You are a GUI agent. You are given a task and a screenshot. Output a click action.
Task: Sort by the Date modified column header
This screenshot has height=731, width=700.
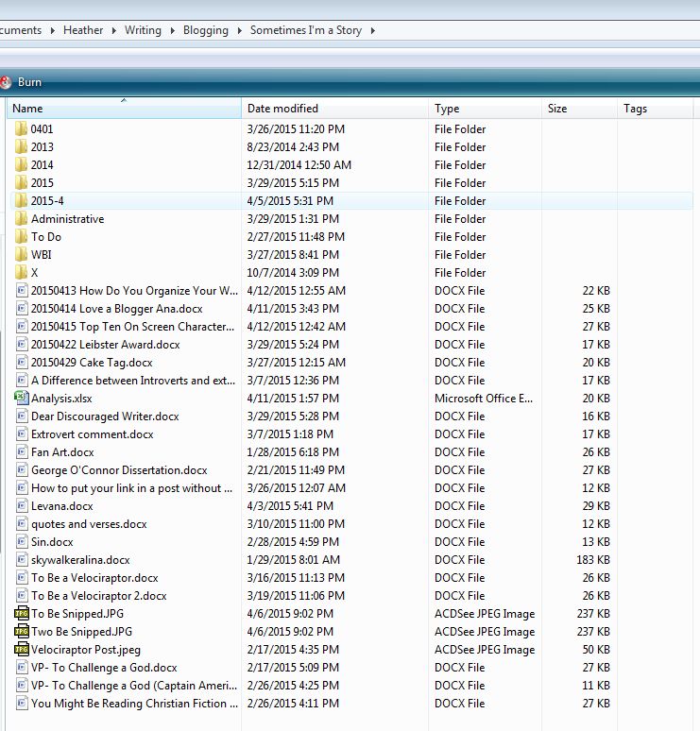[334, 109]
